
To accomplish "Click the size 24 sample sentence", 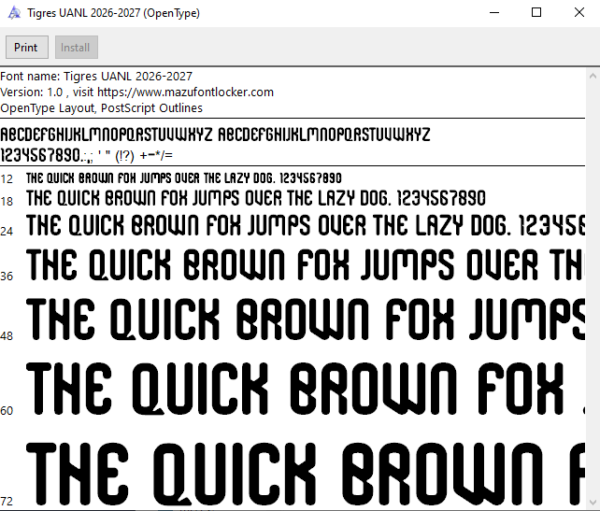I will pyautogui.click(x=305, y=225).
